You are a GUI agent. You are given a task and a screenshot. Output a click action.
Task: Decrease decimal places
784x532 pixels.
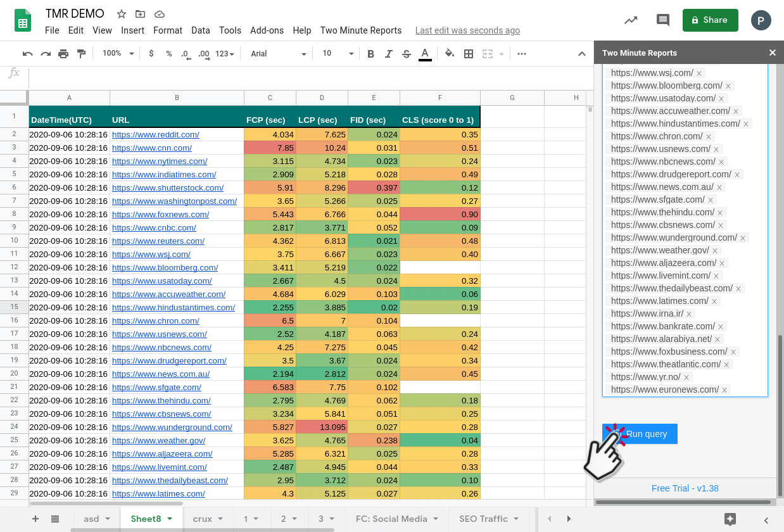coord(185,54)
